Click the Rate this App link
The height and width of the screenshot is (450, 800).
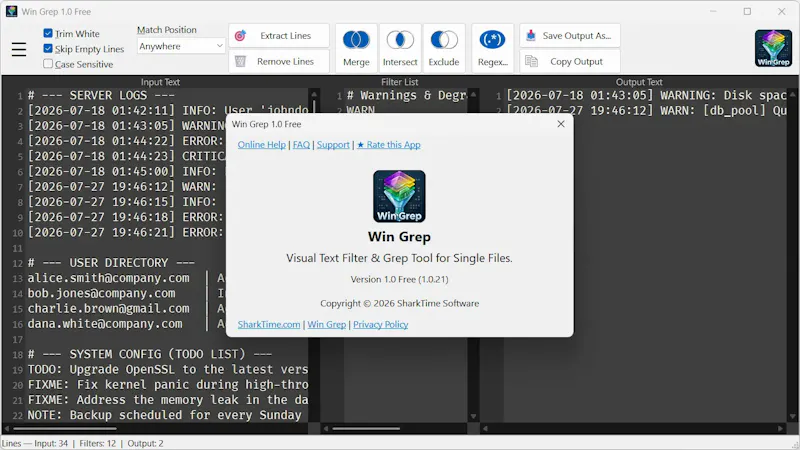coord(389,145)
